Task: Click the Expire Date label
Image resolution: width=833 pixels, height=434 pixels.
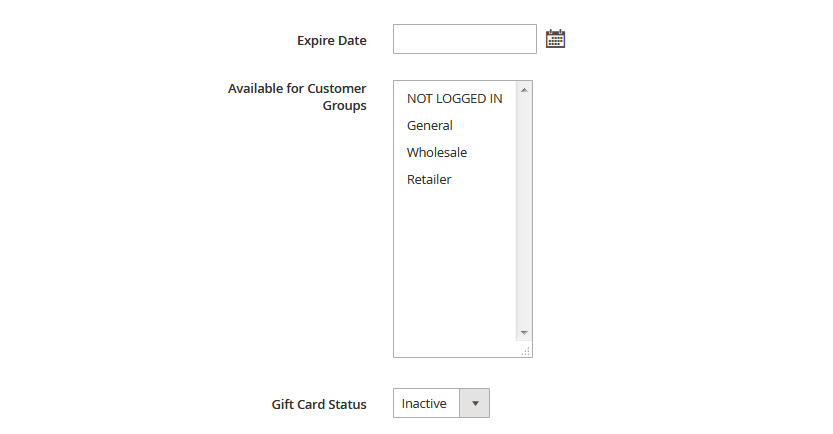Action: pos(332,40)
